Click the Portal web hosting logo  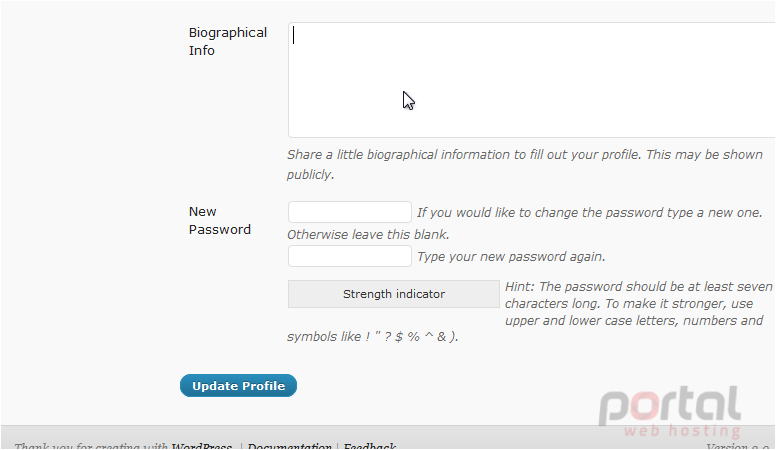click(x=670, y=412)
